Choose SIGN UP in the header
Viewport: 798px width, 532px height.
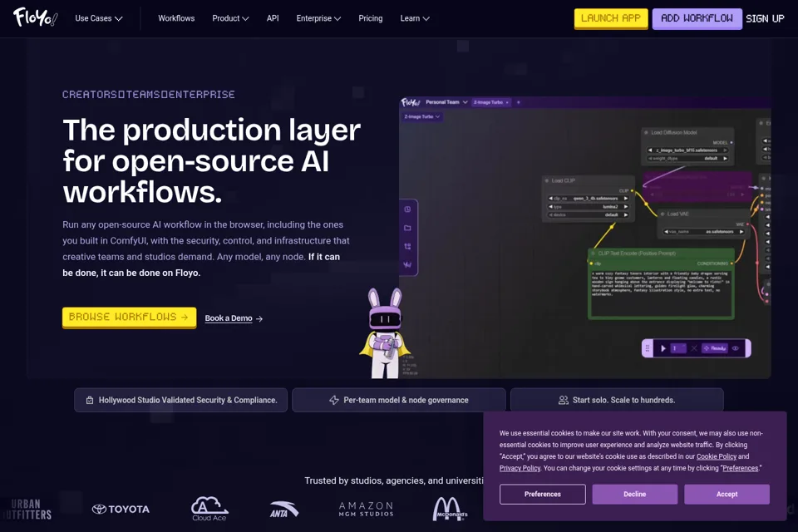[x=765, y=18]
